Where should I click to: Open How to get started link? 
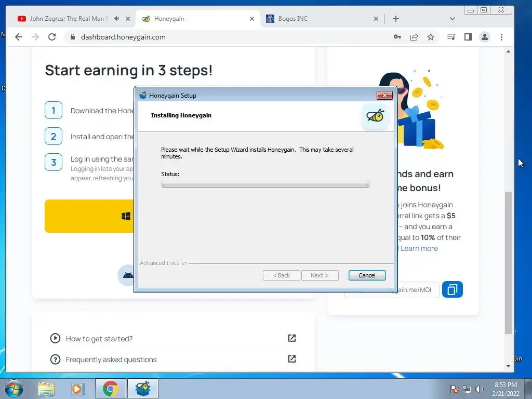click(x=99, y=339)
